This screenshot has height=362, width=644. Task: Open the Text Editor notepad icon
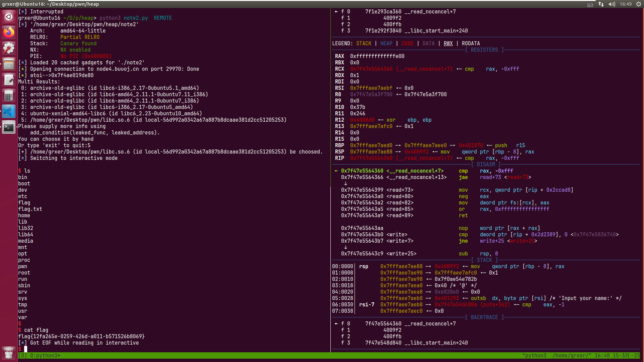[x=9, y=80]
